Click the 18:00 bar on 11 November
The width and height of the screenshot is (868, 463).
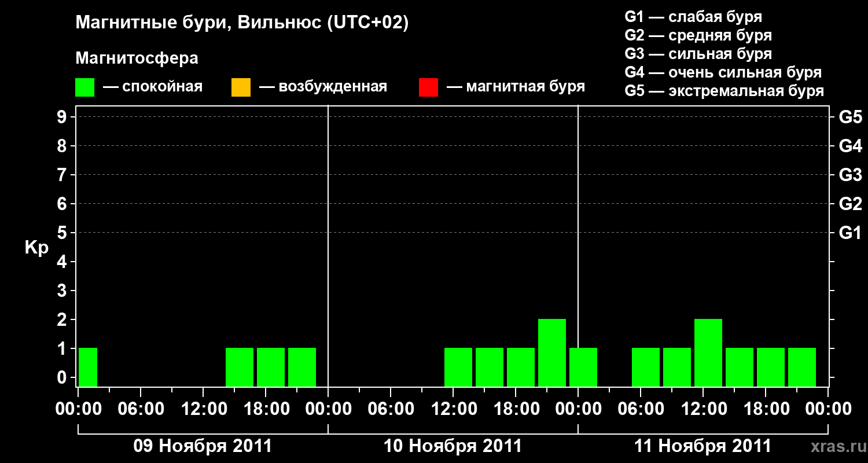[x=771, y=367]
